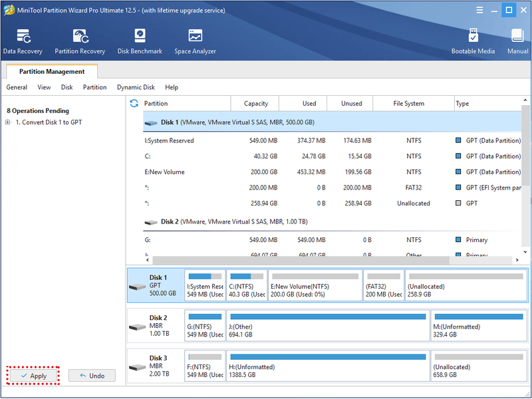Screen dimensions: 532x399
Task: Expand the Convert Disk 1 to GPT operation
Action: coord(8,122)
